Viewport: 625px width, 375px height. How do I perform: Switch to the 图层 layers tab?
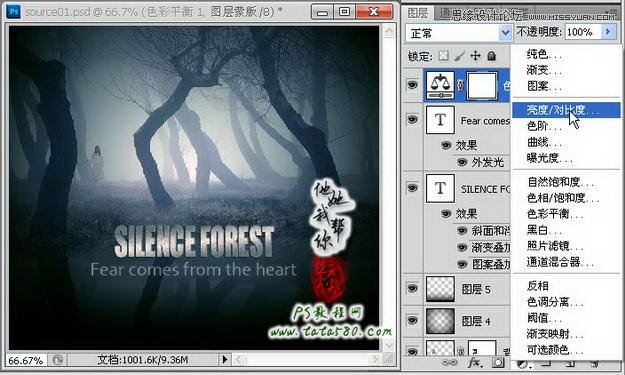tap(417, 13)
